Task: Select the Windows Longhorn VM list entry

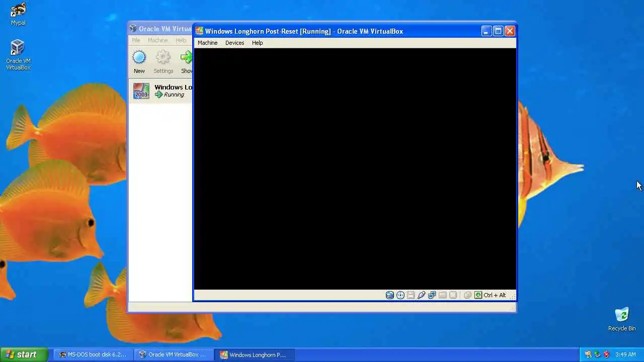Action: 161,91
